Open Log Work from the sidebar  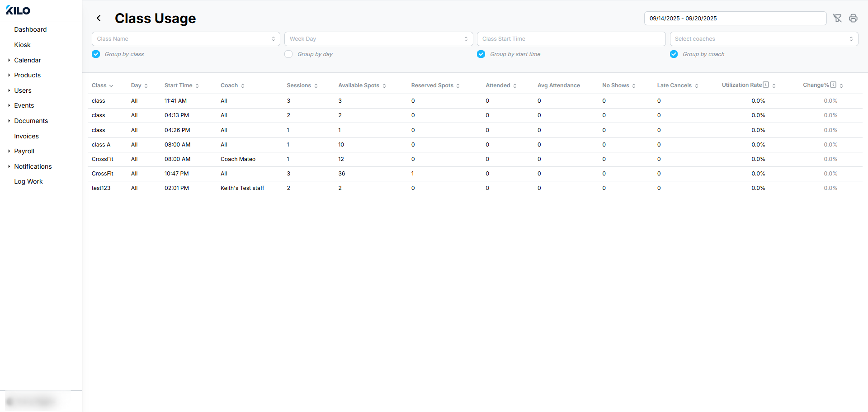coord(28,181)
